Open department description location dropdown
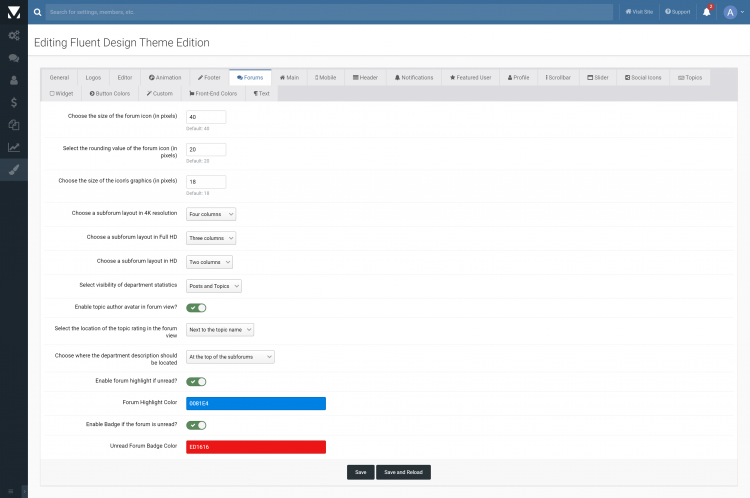 (230, 357)
